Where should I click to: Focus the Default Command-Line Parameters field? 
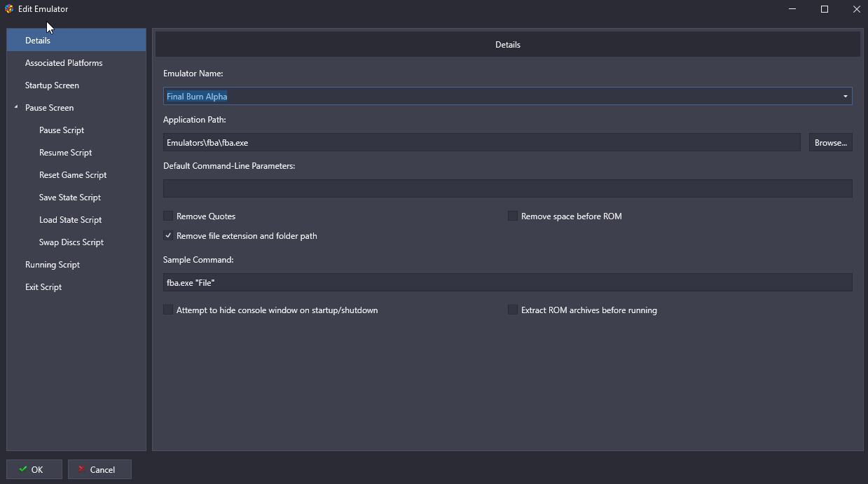coord(508,188)
